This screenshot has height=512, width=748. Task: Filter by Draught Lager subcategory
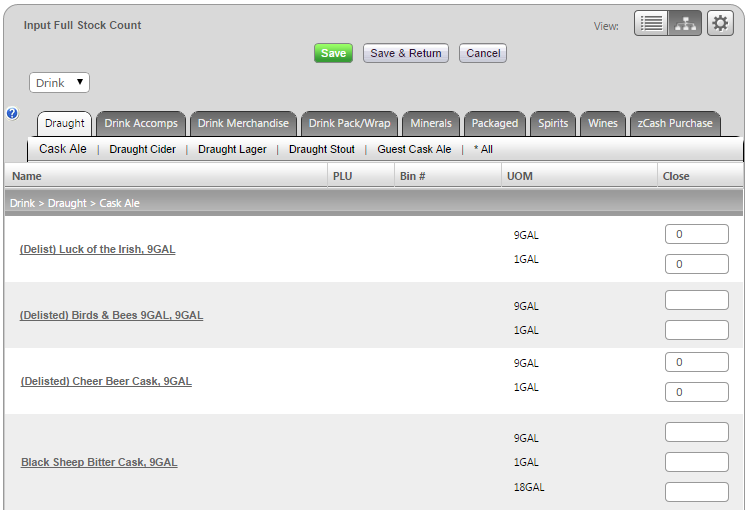[x=232, y=150]
